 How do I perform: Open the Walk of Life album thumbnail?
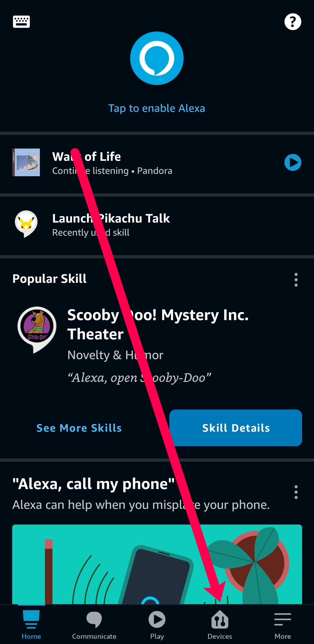(x=26, y=163)
